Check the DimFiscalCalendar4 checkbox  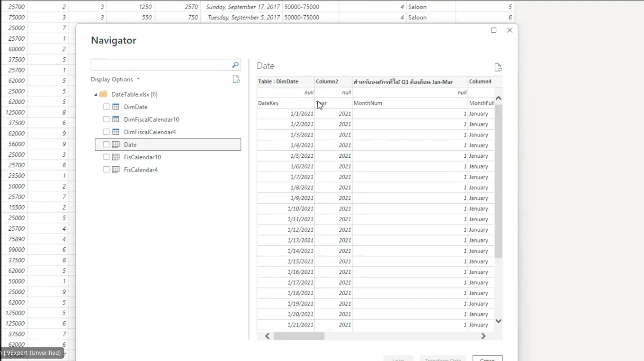107,132
